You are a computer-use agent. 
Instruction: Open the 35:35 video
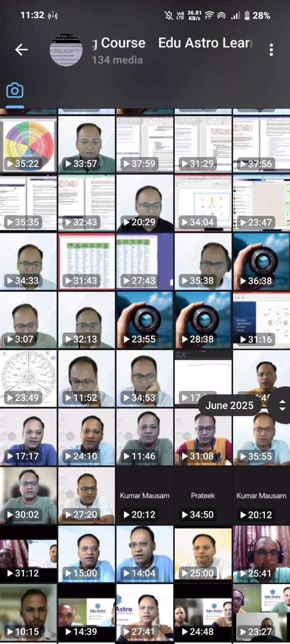(28, 203)
